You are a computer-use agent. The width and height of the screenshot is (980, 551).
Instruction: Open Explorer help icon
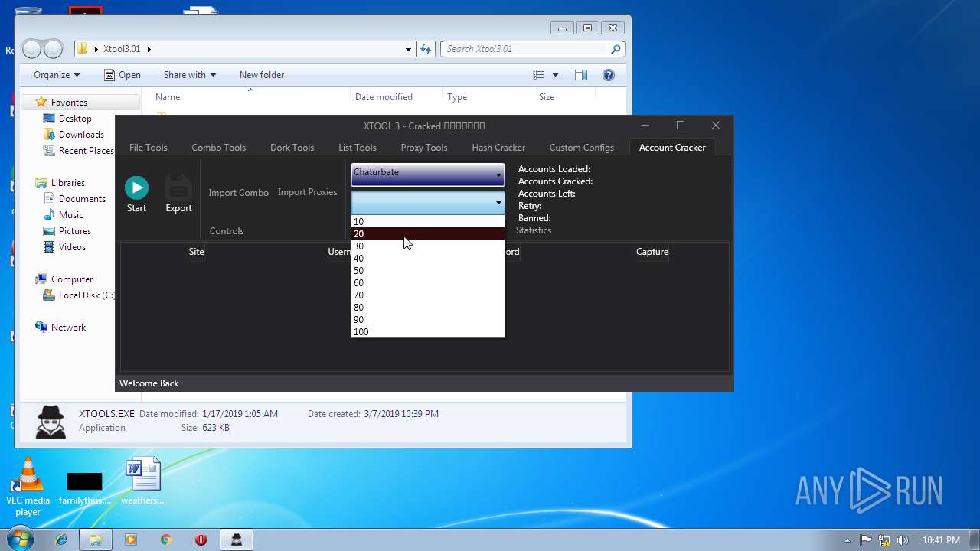[609, 75]
